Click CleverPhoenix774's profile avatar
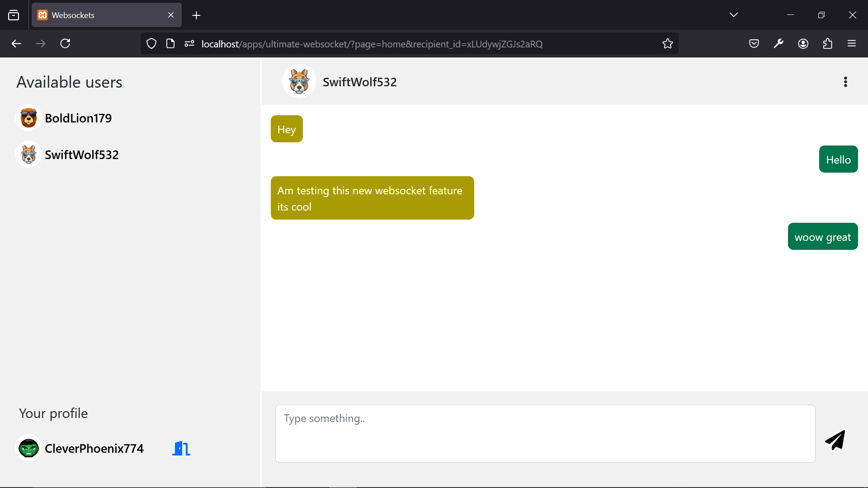This screenshot has width=868, height=488. click(28, 448)
